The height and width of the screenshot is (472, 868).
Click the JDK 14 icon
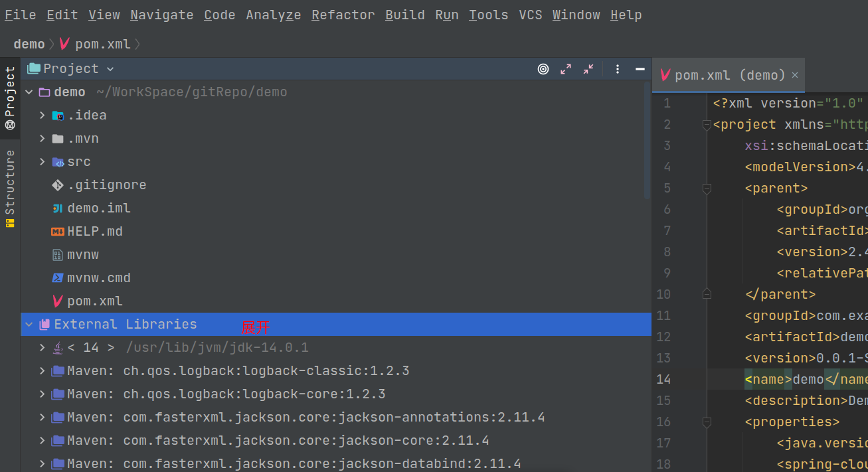pos(58,348)
